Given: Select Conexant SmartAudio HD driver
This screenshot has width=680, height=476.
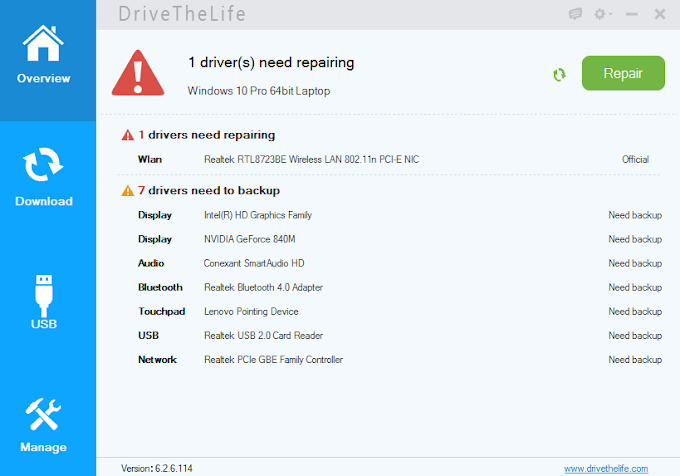Looking at the screenshot, I should pyautogui.click(x=254, y=263).
